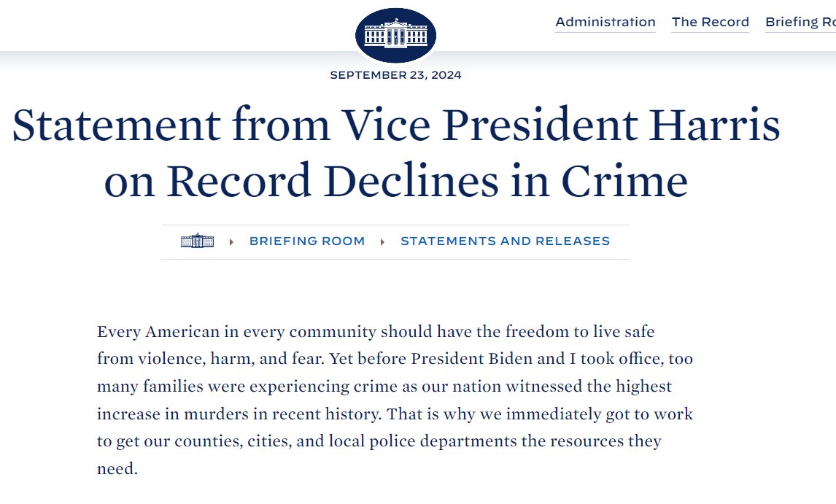This screenshot has width=836, height=504.
Task: Click the September 23, 2024 date
Action: (x=395, y=75)
